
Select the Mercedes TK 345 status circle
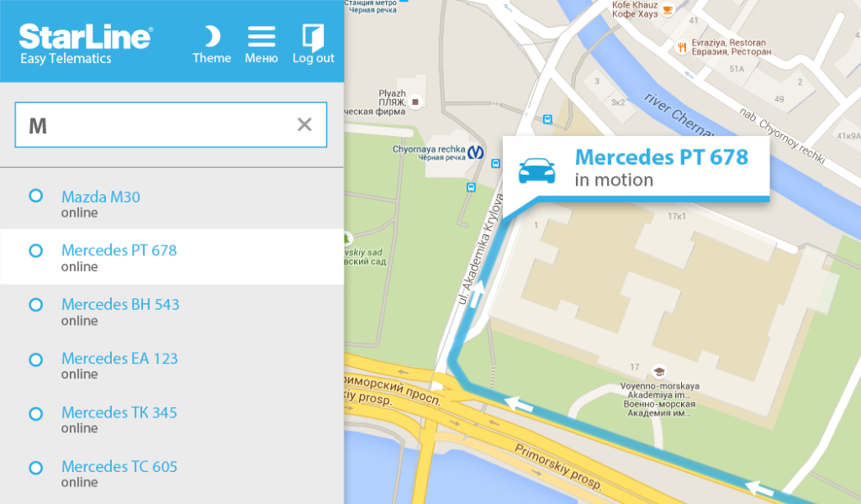coord(35,413)
